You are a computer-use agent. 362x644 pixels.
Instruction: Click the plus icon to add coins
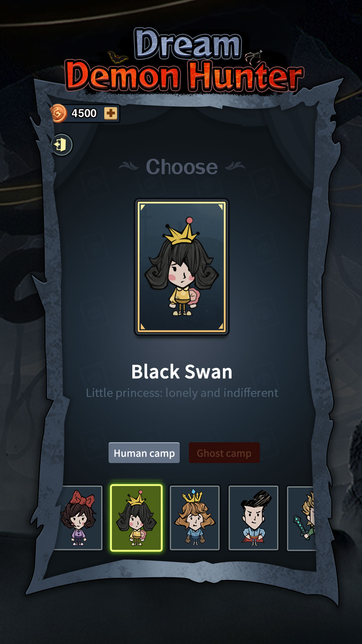[111, 113]
